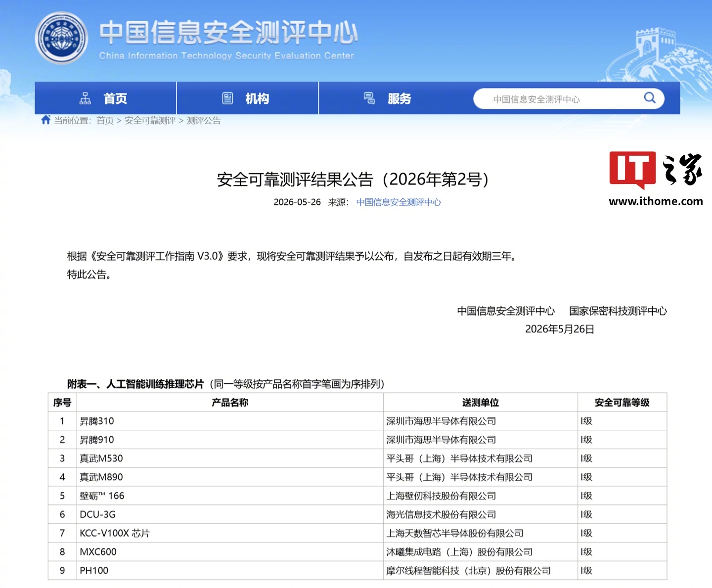Select the KCC-V100X 芯片 product cell
712x588 pixels.
click(230, 533)
